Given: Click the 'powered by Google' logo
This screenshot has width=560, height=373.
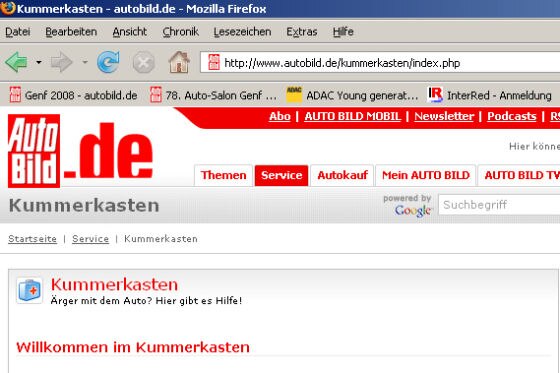Looking at the screenshot, I should tap(408, 205).
